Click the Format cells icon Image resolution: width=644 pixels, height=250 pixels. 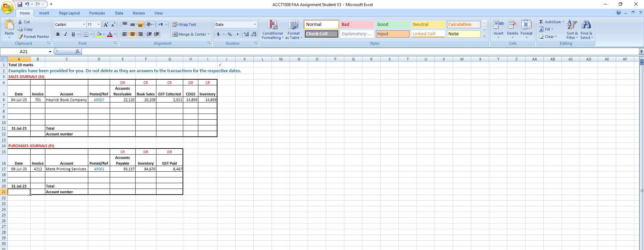click(527, 25)
